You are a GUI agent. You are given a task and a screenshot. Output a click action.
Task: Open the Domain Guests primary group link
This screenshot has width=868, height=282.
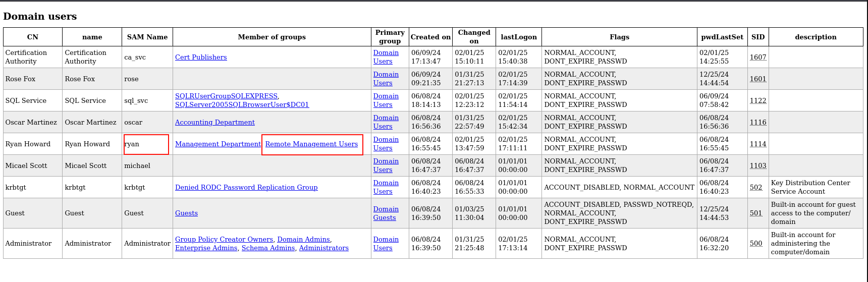[386, 213]
